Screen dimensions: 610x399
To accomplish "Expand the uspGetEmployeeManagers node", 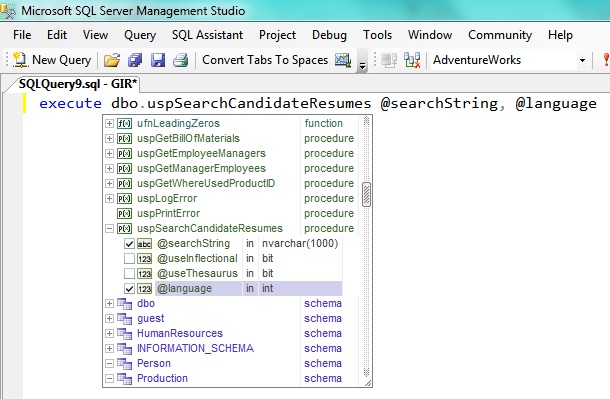I will [x=109, y=154].
